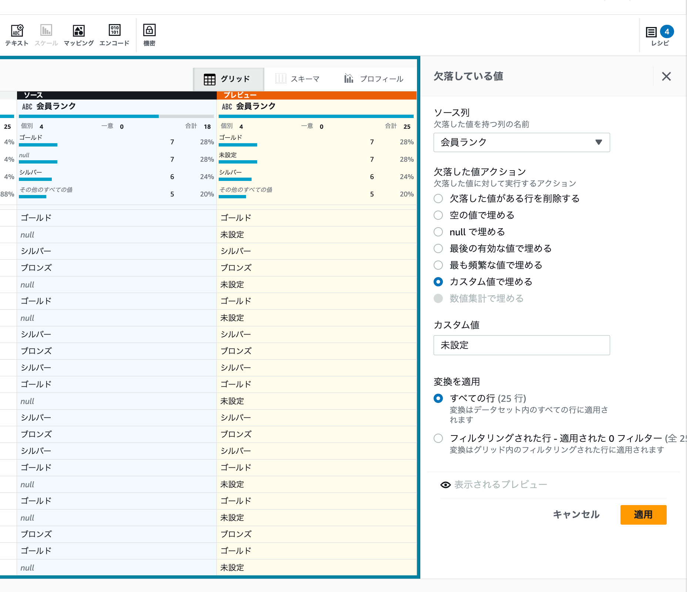Click the プレビュー header band

(317, 95)
